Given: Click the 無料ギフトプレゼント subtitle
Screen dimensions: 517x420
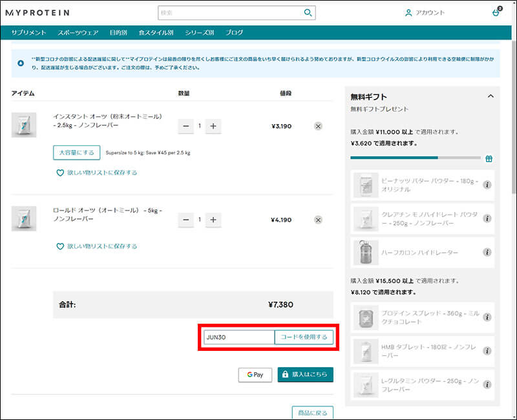Looking at the screenshot, I should [x=379, y=109].
